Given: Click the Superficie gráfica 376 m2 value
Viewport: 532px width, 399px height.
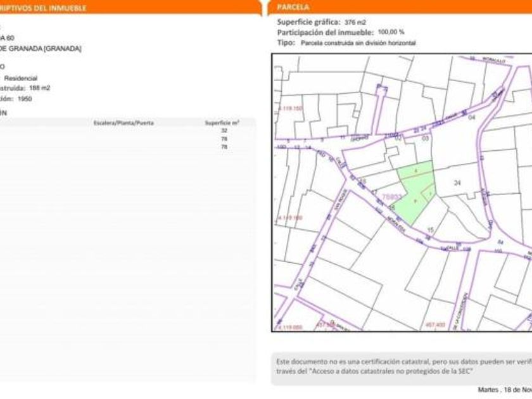Looking at the screenshot, I should tap(355, 22).
